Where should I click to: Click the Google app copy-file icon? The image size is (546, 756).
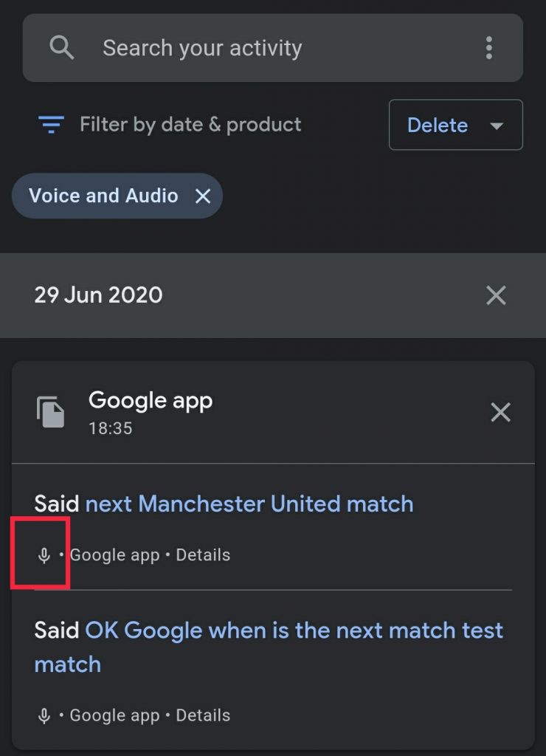click(x=51, y=412)
